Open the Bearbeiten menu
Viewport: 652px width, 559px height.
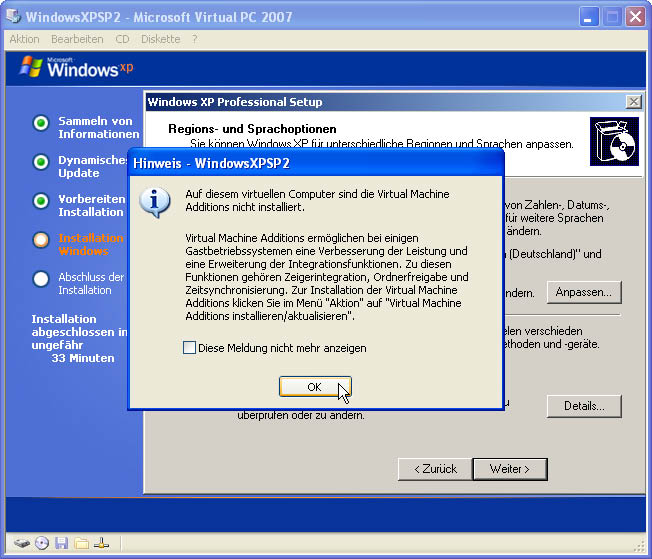[77, 39]
